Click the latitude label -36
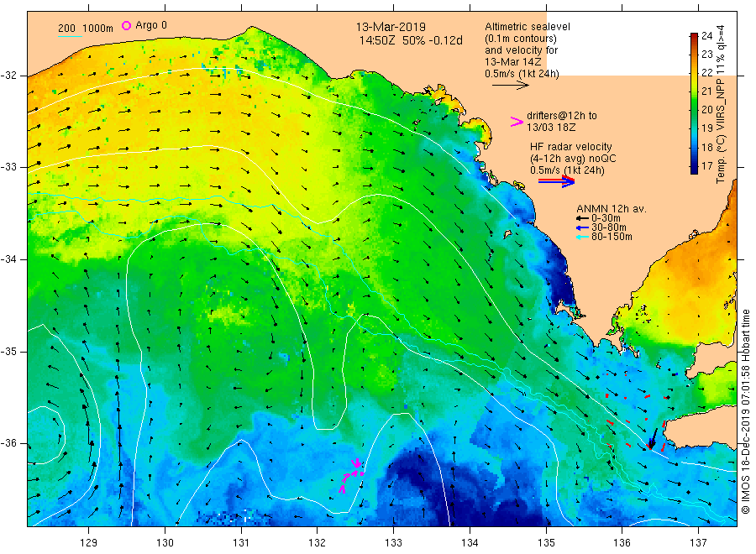This screenshot has width=756, height=554. 8,444
